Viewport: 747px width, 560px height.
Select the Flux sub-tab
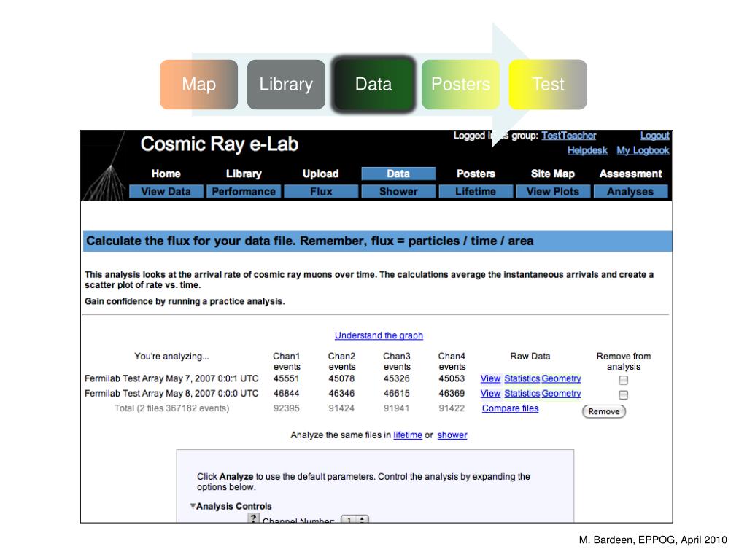[x=321, y=192]
